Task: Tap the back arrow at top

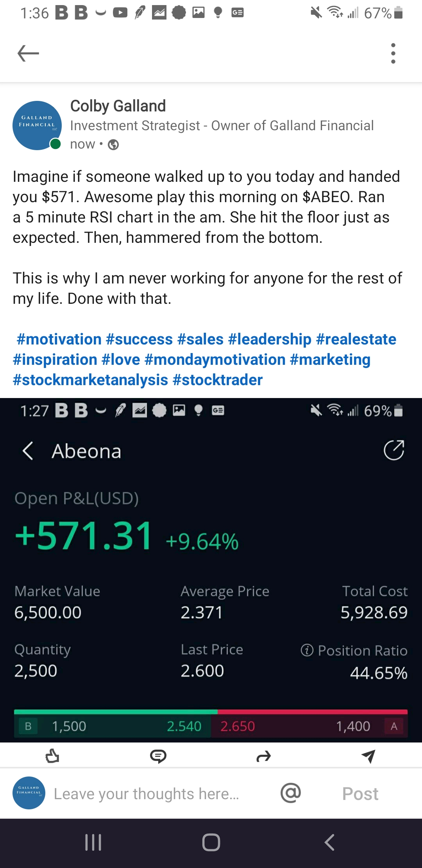Action: tap(28, 53)
